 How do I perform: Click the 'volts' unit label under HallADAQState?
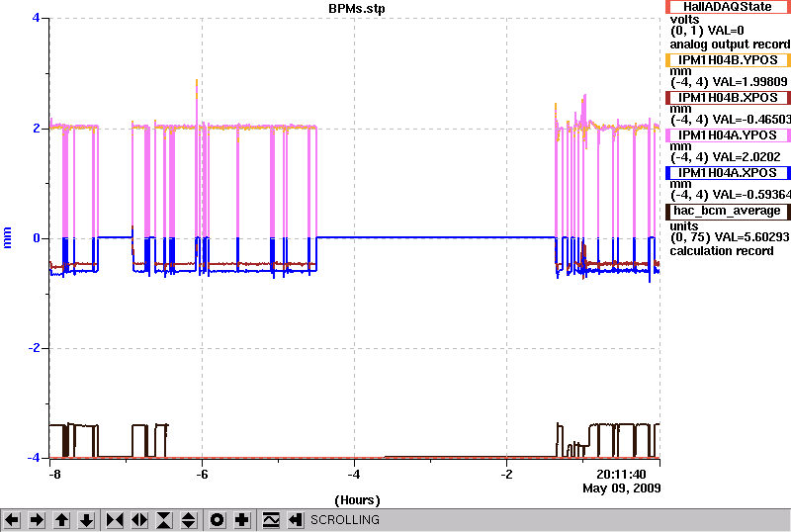pyautogui.click(x=684, y=20)
